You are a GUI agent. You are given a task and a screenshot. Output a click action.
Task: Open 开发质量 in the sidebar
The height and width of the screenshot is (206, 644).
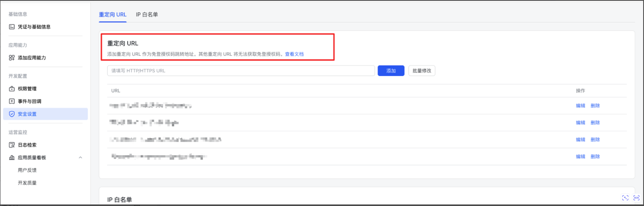coord(27,183)
